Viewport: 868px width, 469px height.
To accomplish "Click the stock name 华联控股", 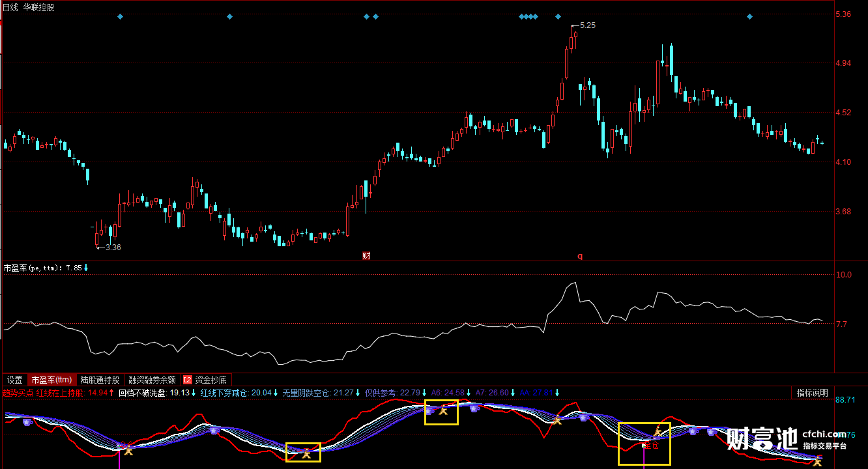I will coord(39,7).
